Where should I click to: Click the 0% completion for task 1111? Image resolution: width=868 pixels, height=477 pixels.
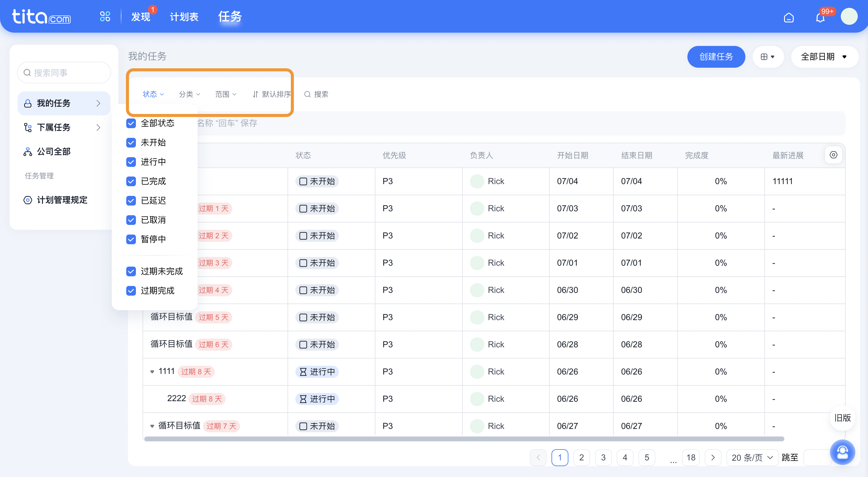(721, 372)
